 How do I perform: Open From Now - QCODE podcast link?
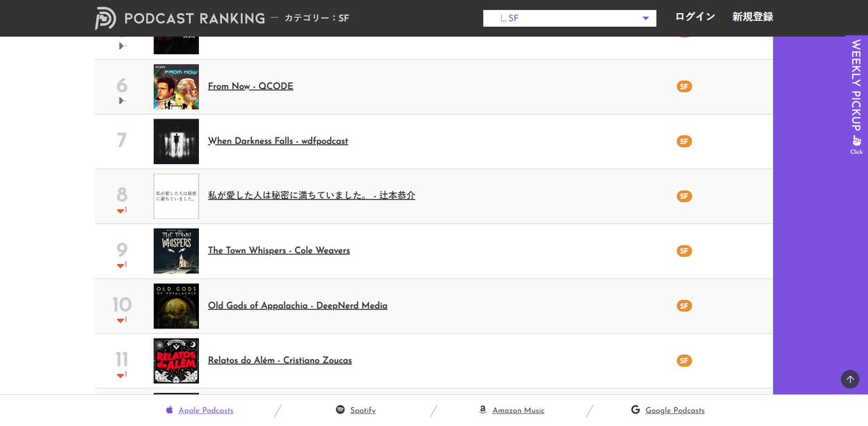(250, 86)
